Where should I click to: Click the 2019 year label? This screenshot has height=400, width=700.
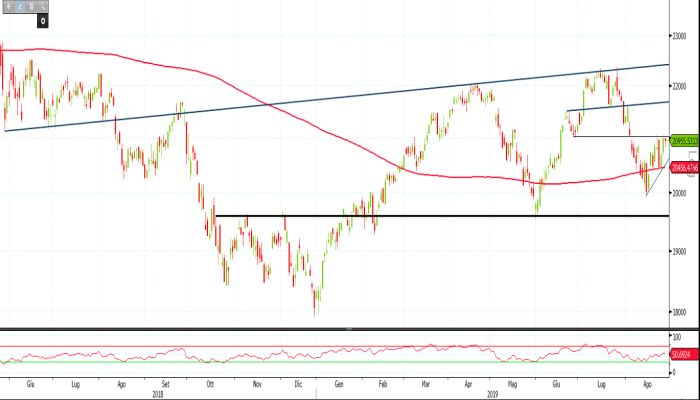click(x=492, y=395)
